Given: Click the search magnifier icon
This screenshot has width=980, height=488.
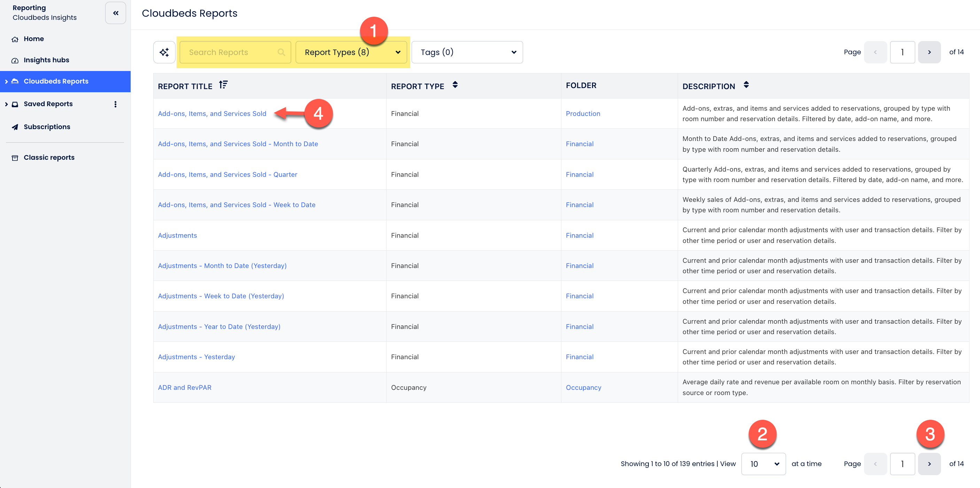Looking at the screenshot, I should click(281, 52).
